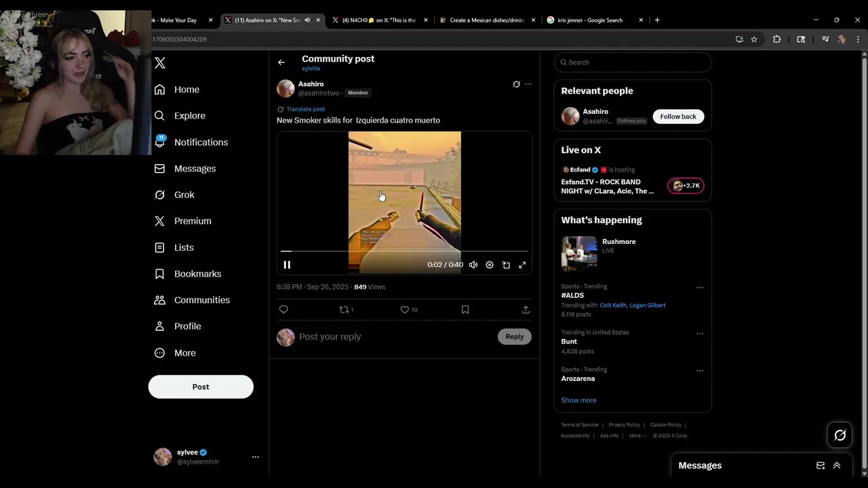The height and width of the screenshot is (488, 868).
Task: Toggle picture-in-picture on video
Action: (506, 265)
